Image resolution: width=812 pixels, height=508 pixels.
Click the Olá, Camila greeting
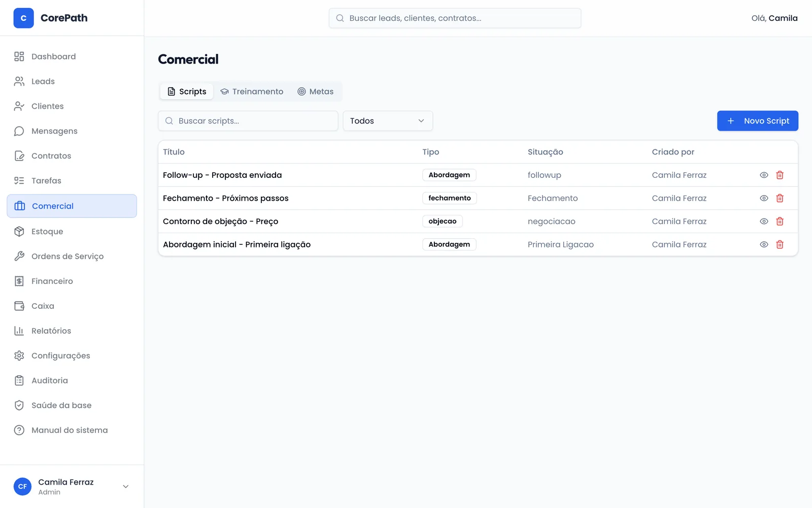(774, 18)
